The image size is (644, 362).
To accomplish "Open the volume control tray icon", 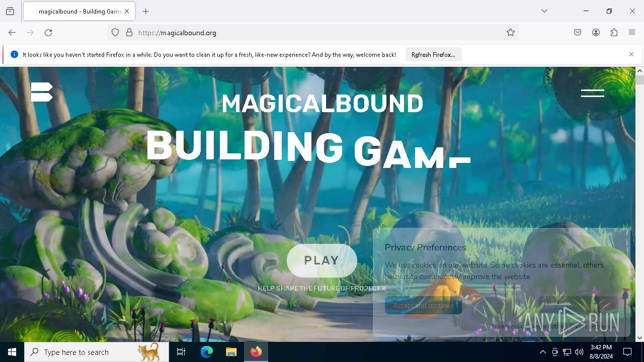I will point(579,352).
